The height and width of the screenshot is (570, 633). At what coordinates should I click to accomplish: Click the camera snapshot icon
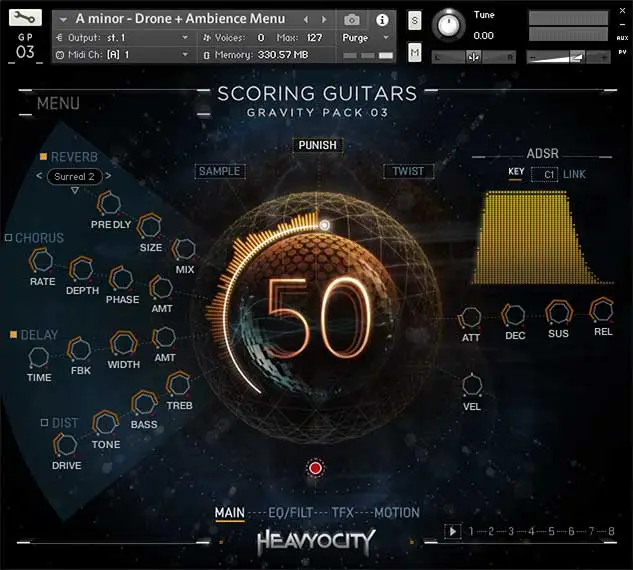click(352, 19)
